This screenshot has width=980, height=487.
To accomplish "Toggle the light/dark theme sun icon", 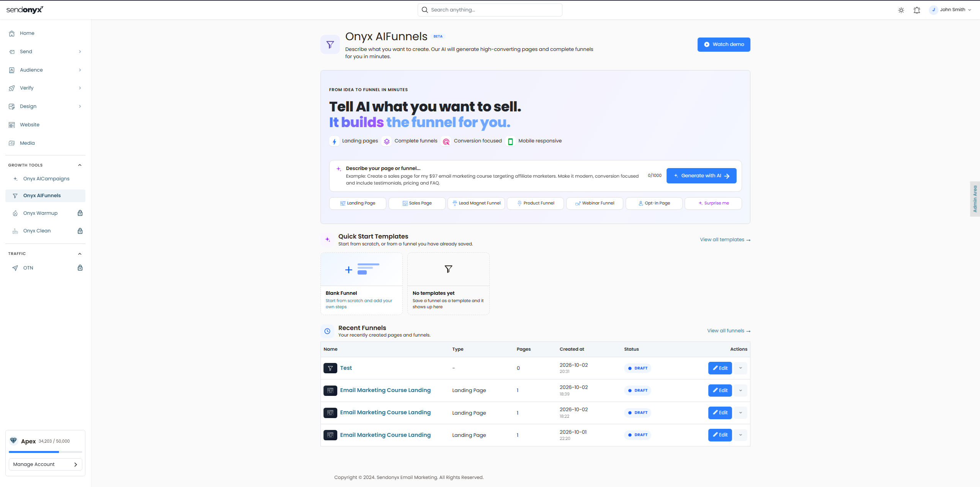I will (901, 10).
